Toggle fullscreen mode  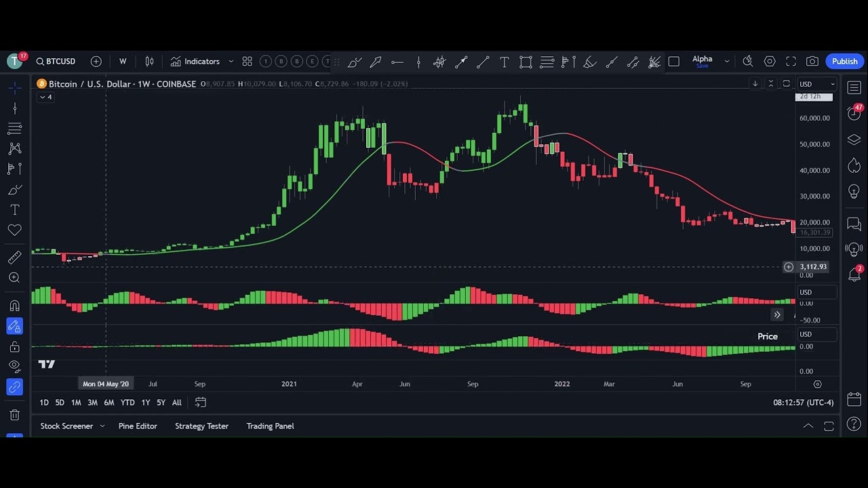pos(791,62)
